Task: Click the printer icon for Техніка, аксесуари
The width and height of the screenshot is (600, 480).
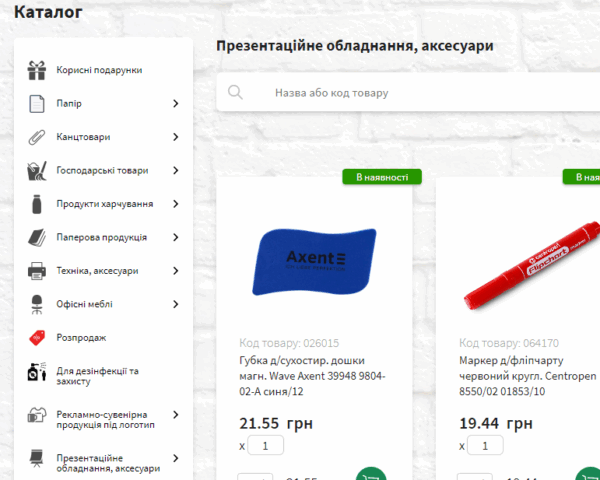Action: pos(37,271)
